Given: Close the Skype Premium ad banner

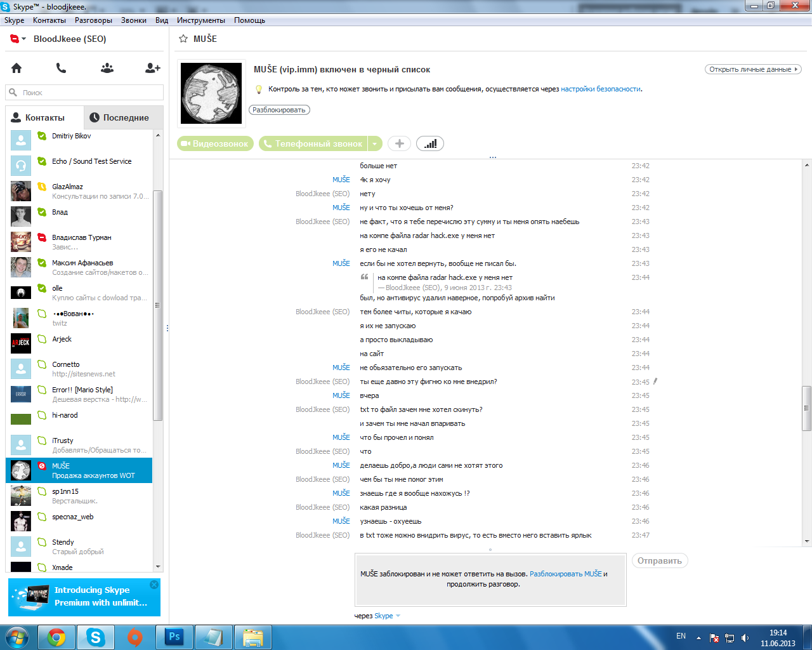Looking at the screenshot, I should click(x=154, y=585).
